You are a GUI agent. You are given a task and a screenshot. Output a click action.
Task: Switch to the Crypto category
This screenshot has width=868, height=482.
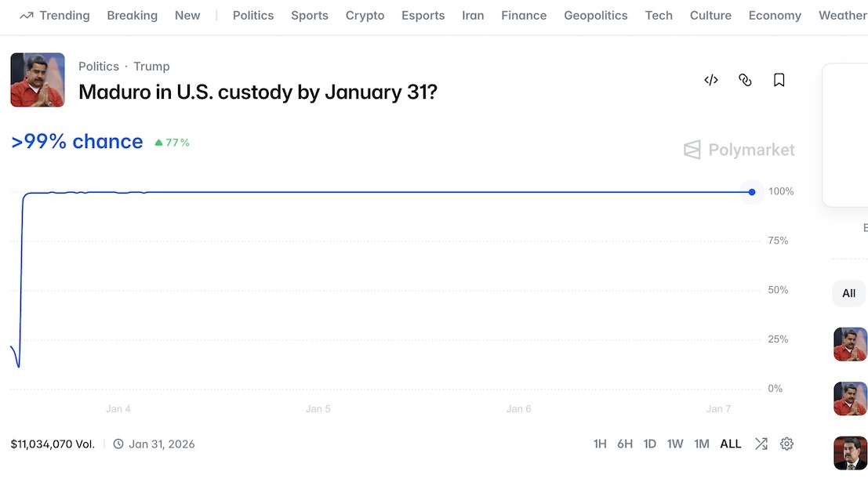point(365,15)
